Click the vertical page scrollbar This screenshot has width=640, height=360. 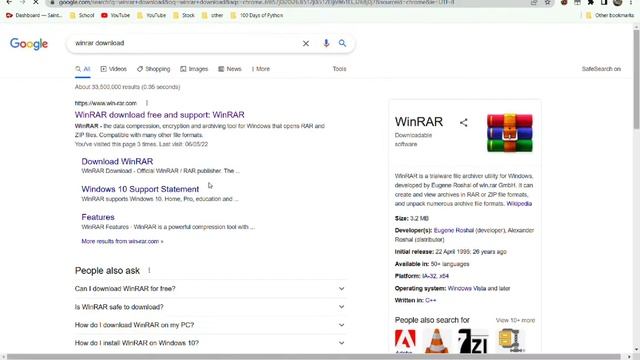636,79
